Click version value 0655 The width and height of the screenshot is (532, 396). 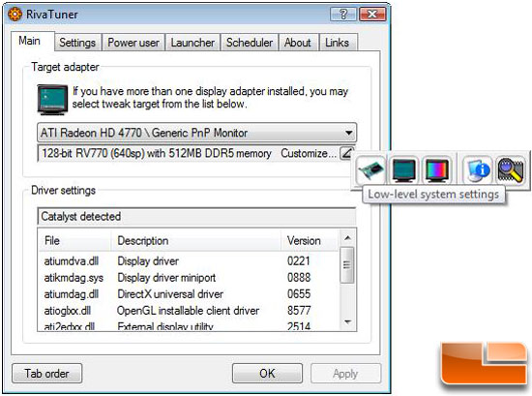coord(299,293)
